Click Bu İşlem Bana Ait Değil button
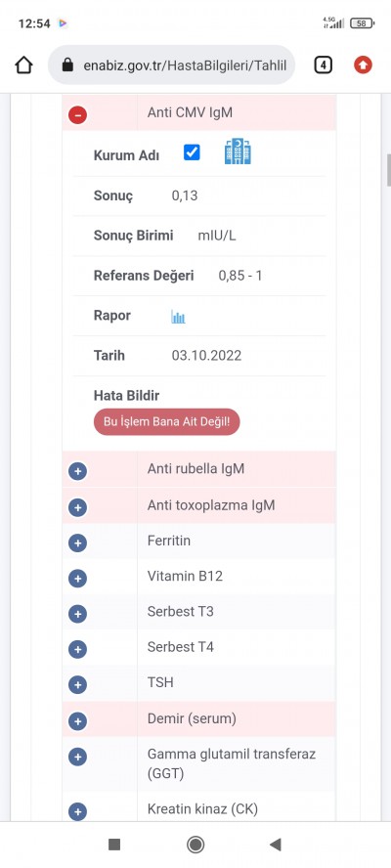Screen dimensions: 391x868 pyautogui.click(x=167, y=422)
